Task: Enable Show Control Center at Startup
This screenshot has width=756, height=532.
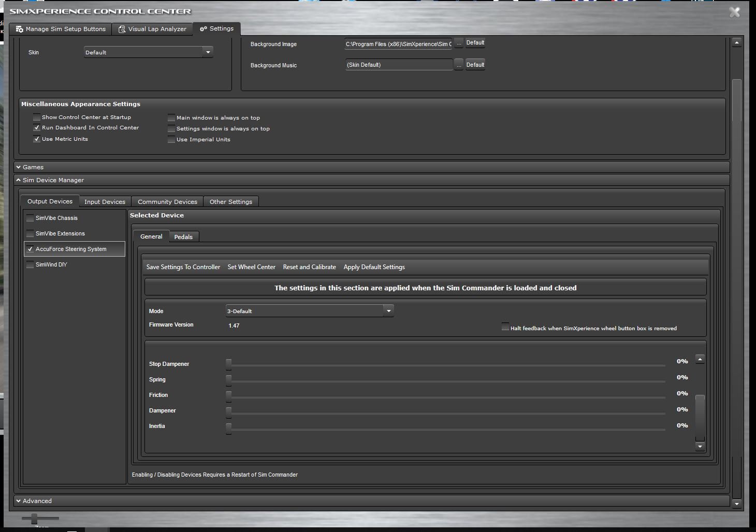Action: (x=37, y=117)
